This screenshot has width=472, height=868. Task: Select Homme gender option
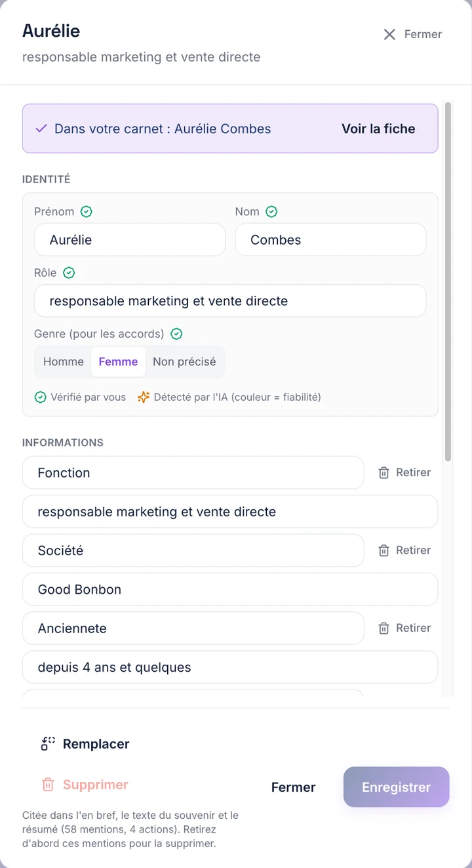click(x=64, y=362)
